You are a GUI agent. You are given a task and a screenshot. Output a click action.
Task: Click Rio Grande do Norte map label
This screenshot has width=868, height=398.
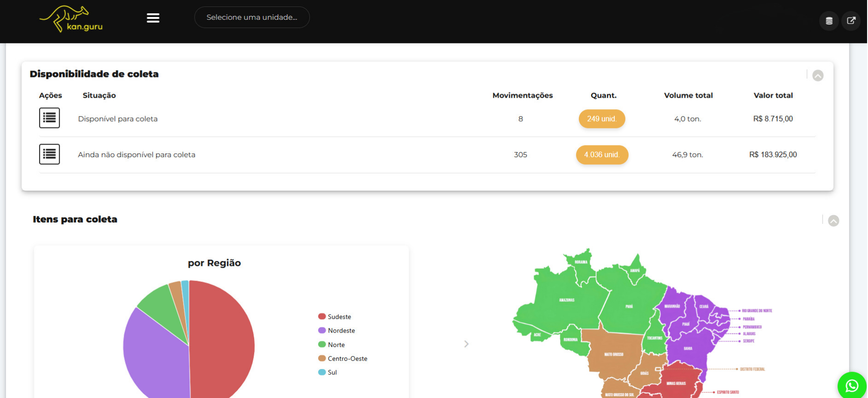pyautogui.click(x=757, y=310)
